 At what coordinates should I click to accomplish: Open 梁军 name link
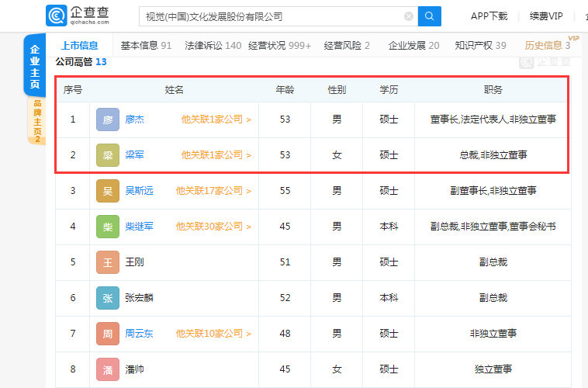click(135, 155)
